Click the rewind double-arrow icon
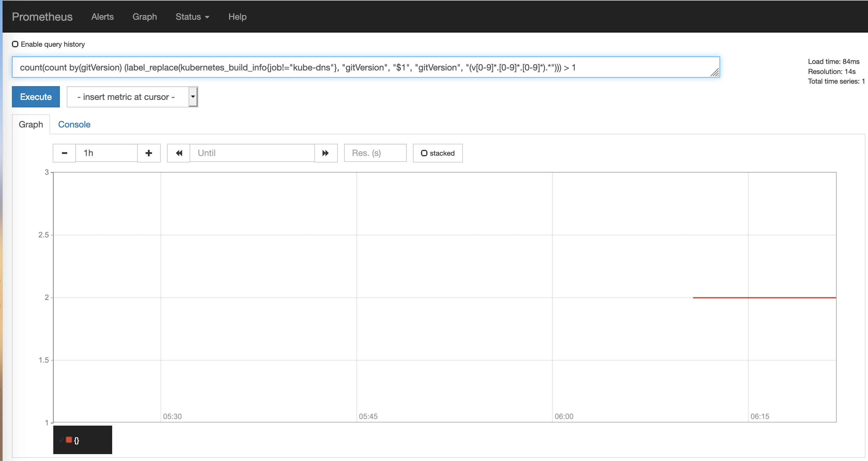Image resolution: width=868 pixels, height=461 pixels. [179, 153]
